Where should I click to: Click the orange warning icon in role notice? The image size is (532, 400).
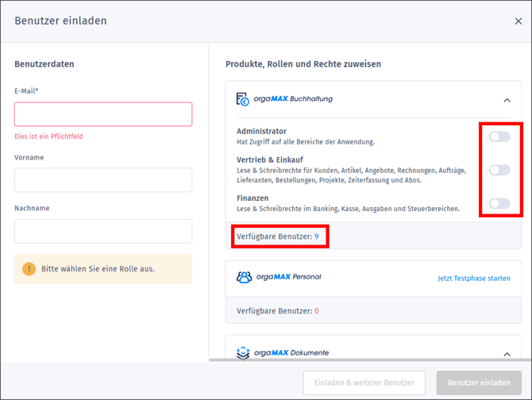29,269
